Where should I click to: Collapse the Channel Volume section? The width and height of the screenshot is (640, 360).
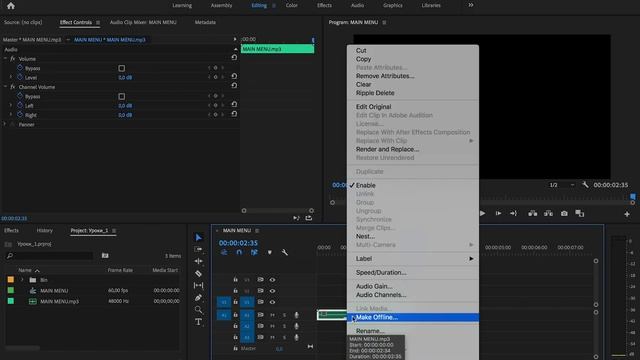[x=5, y=87]
